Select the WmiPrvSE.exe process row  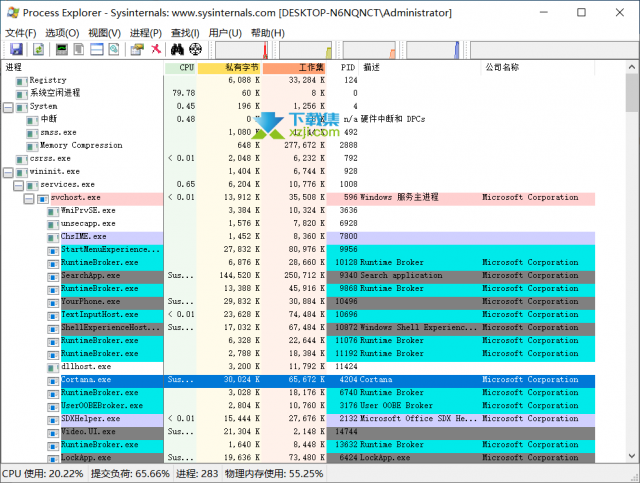click(298, 210)
